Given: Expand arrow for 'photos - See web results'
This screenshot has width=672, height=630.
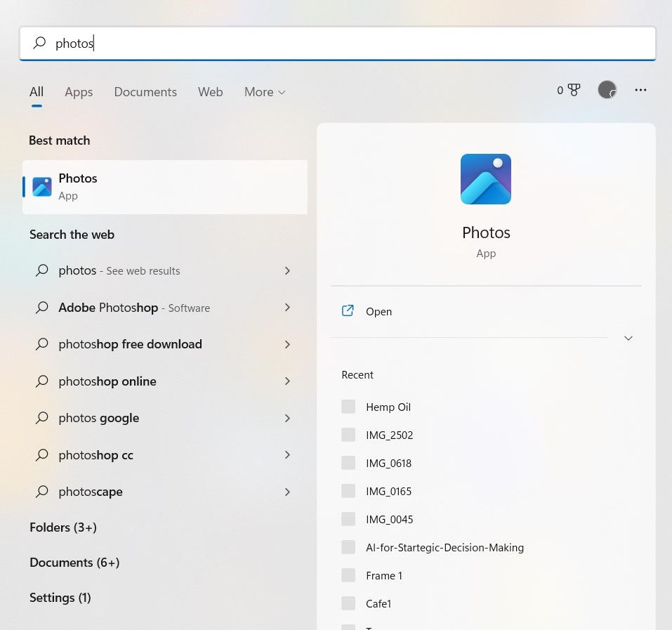Looking at the screenshot, I should point(287,270).
